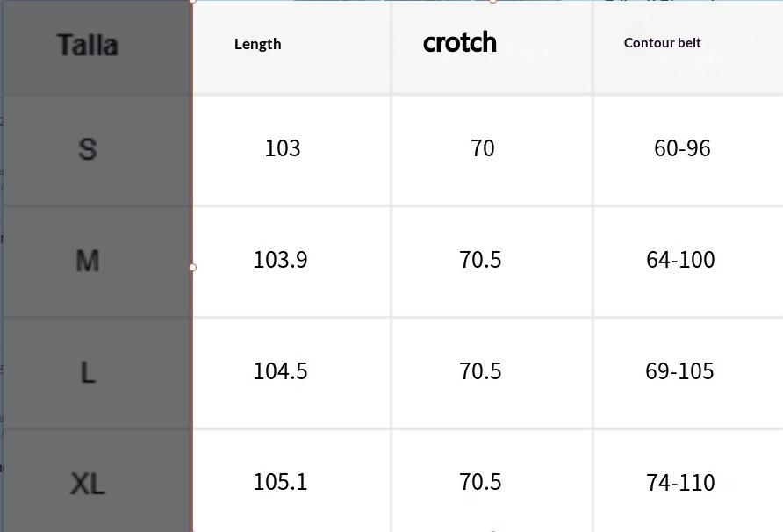The width and height of the screenshot is (783, 532).
Task: Click the crotch column header
Action: [460, 42]
